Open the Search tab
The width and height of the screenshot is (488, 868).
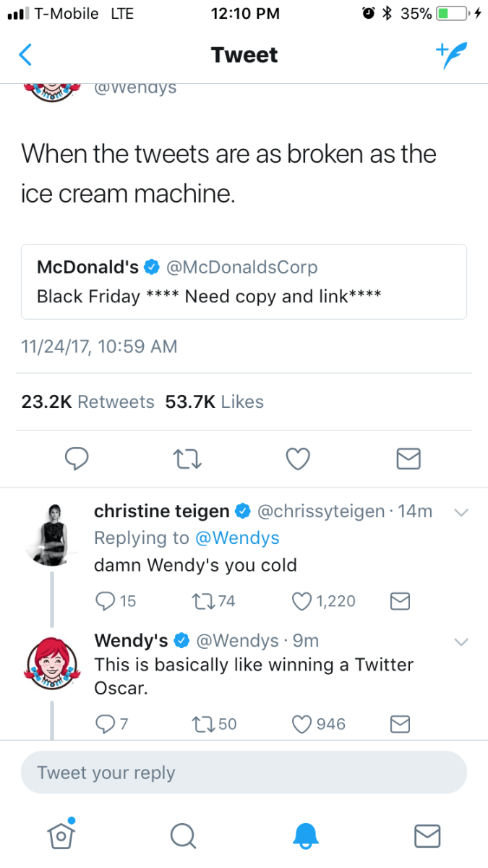(183, 835)
